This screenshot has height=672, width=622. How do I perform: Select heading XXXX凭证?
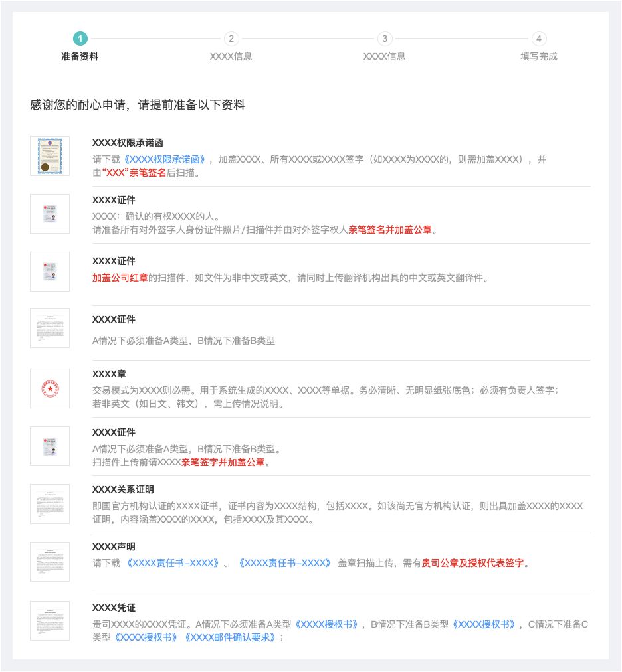(114, 608)
